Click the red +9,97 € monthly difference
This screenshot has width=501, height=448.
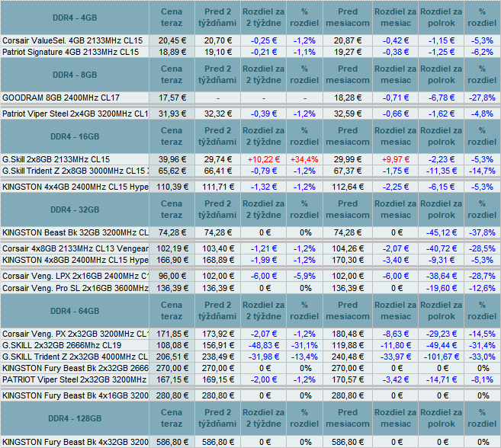click(395, 159)
